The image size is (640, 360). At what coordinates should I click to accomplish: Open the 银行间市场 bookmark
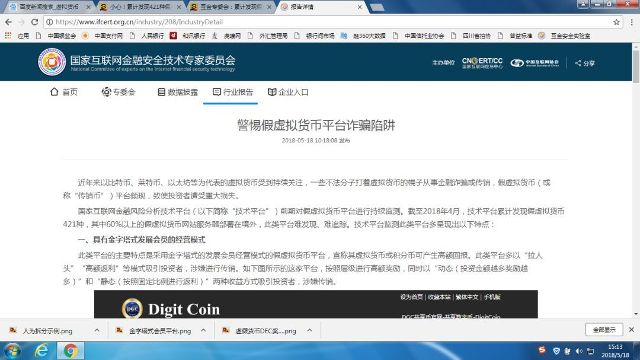[315, 36]
